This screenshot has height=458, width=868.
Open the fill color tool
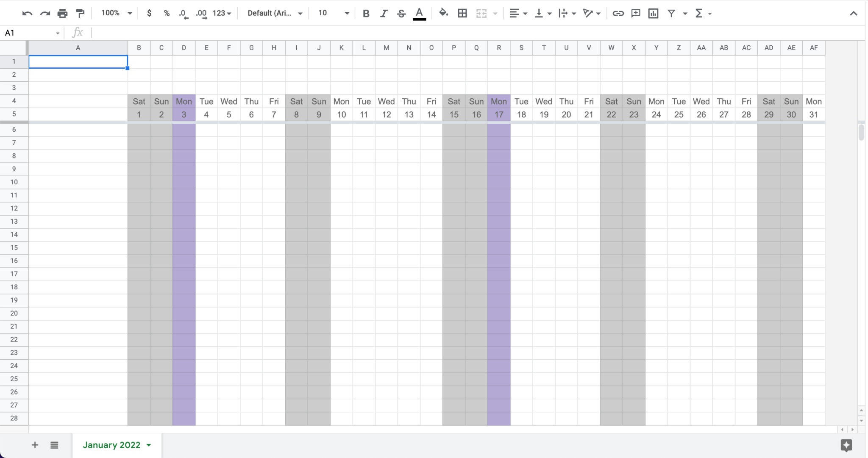click(x=443, y=13)
